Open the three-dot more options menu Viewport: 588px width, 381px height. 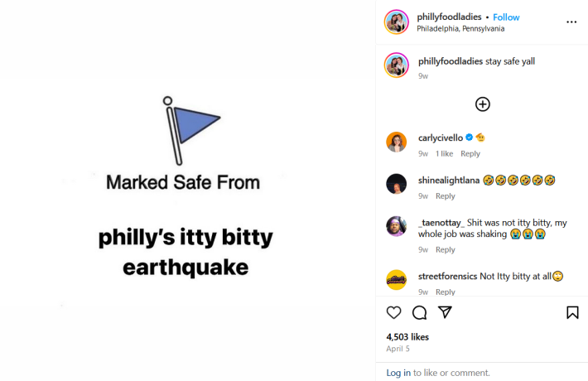[x=571, y=22]
